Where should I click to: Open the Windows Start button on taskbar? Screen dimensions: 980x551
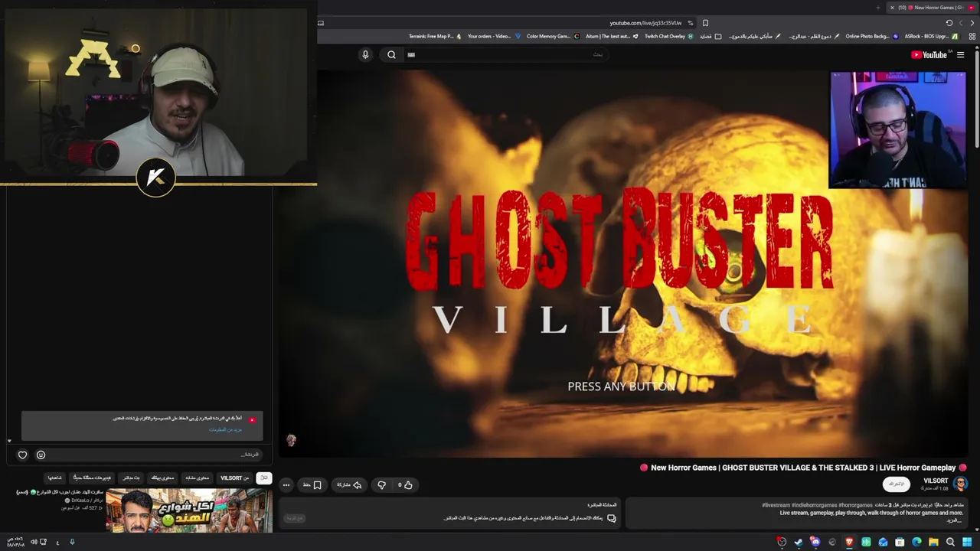(x=967, y=542)
